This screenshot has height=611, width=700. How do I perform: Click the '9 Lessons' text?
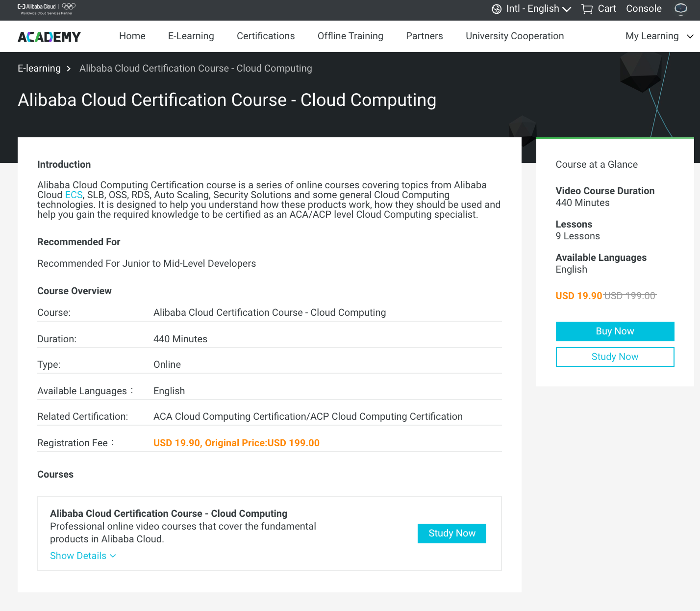(x=577, y=236)
